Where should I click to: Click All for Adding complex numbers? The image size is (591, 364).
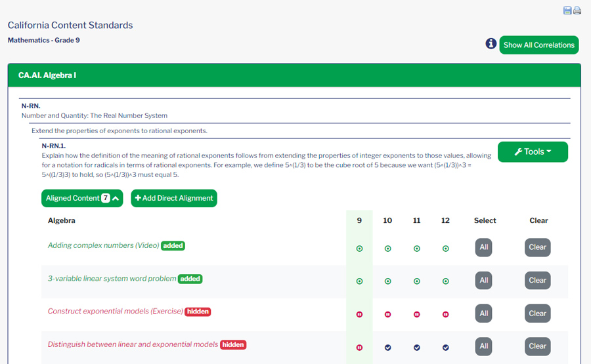(483, 247)
